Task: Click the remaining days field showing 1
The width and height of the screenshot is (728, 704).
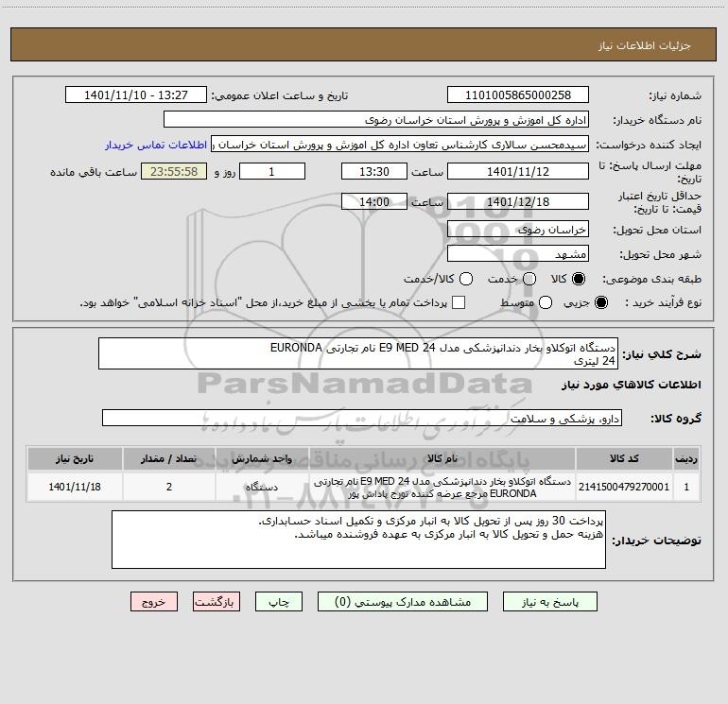Action: click(272, 171)
